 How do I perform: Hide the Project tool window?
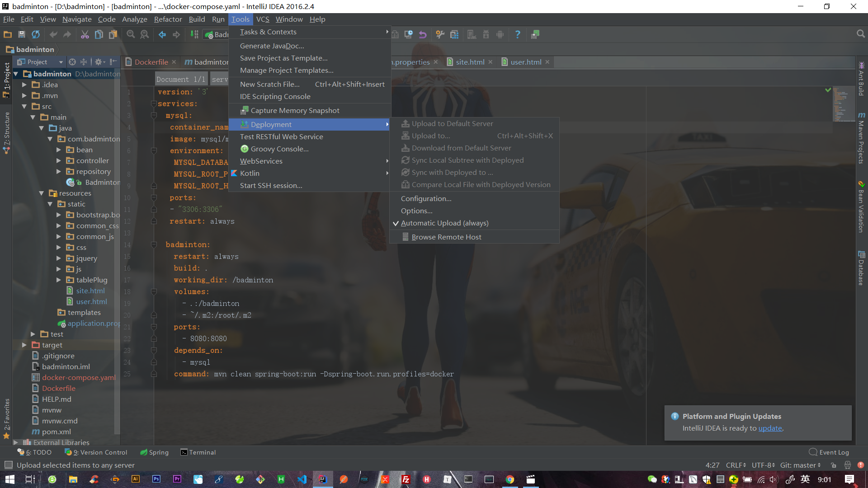click(113, 62)
